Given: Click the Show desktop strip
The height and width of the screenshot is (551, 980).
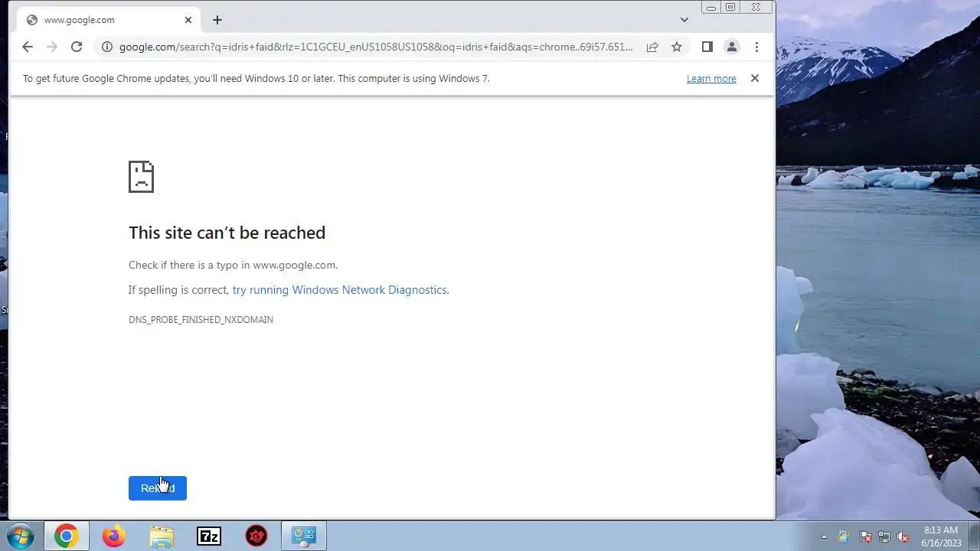Looking at the screenshot, I should [x=974, y=536].
